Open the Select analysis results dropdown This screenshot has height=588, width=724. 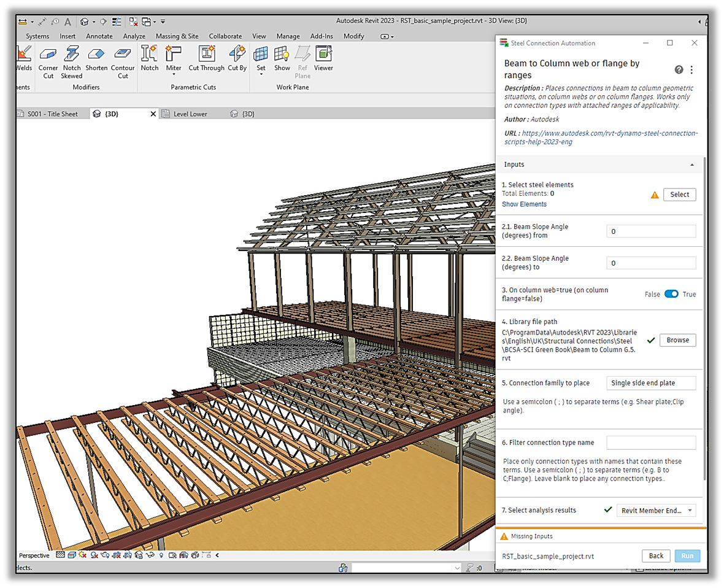click(x=656, y=511)
